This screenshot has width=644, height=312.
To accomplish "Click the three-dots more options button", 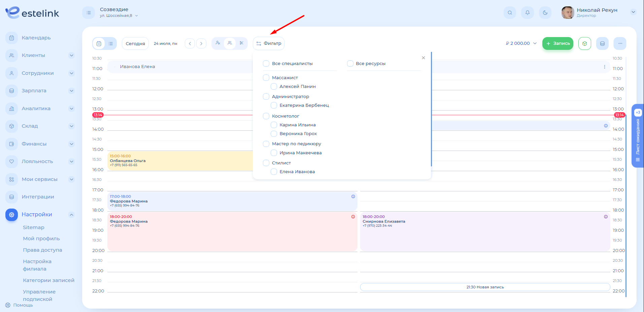I will (620, 43).
